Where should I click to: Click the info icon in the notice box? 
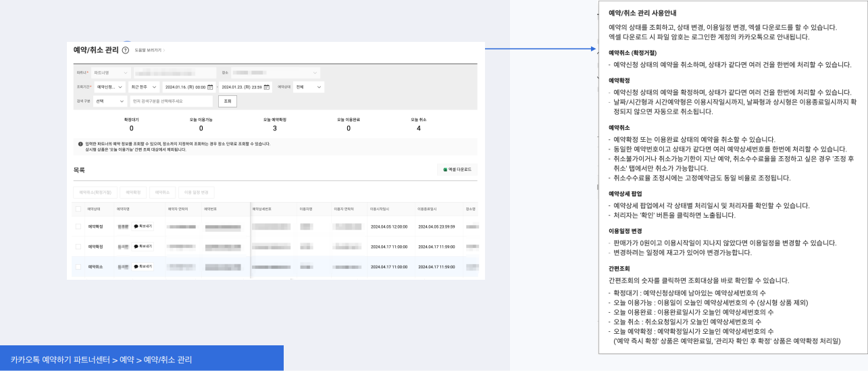80,144
